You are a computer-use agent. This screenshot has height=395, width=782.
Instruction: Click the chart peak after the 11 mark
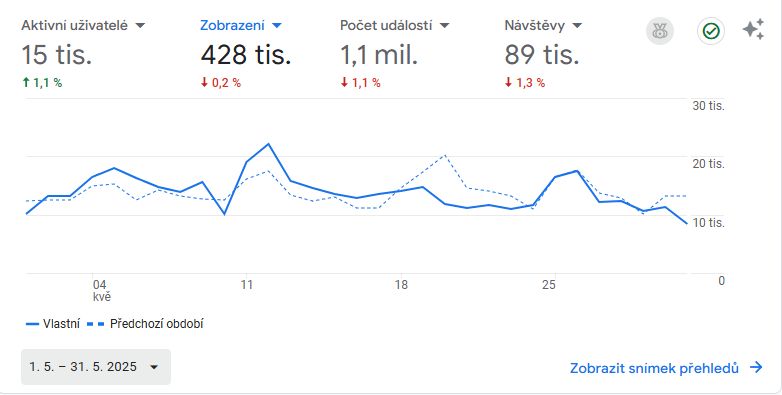[x=268, y=144]
